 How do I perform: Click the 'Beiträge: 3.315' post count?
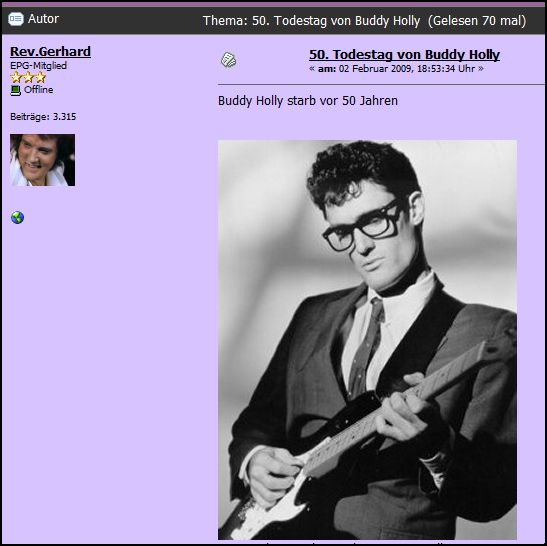point(43,117)
